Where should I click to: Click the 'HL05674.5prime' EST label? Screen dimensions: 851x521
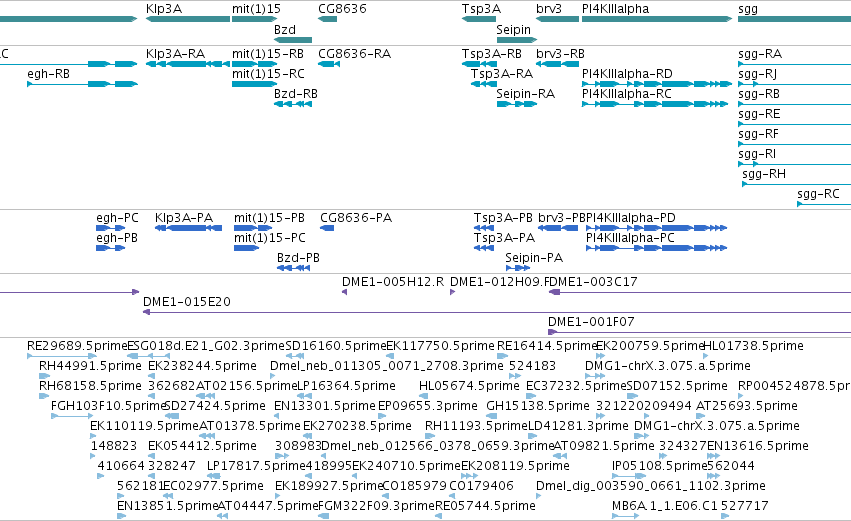click(x=469, y=386)
